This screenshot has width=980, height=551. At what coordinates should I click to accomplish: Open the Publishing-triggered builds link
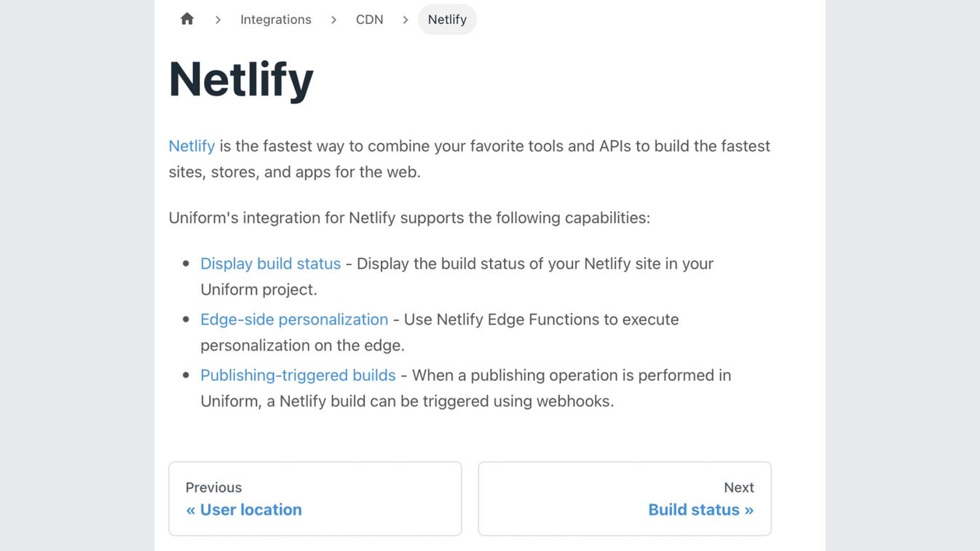298,375
